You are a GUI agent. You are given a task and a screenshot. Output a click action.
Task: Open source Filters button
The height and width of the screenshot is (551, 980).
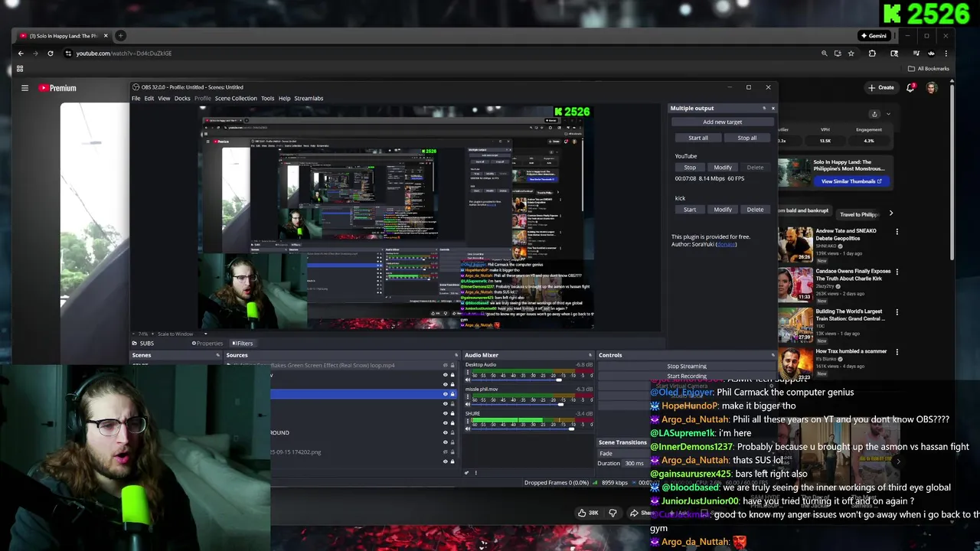coord(243,344)
